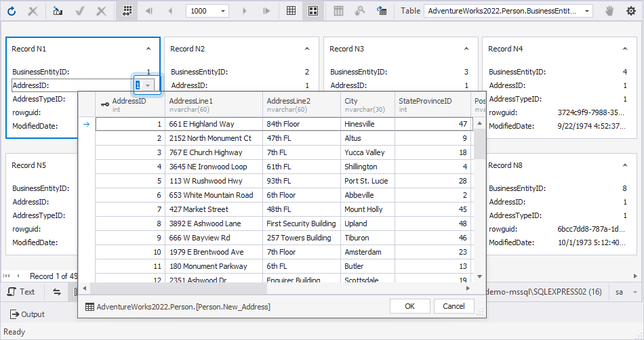Open the Output tab
Image resolution: width=644 pixels, height=340 pixels.
pyautogui.click(x=27, y=314)
